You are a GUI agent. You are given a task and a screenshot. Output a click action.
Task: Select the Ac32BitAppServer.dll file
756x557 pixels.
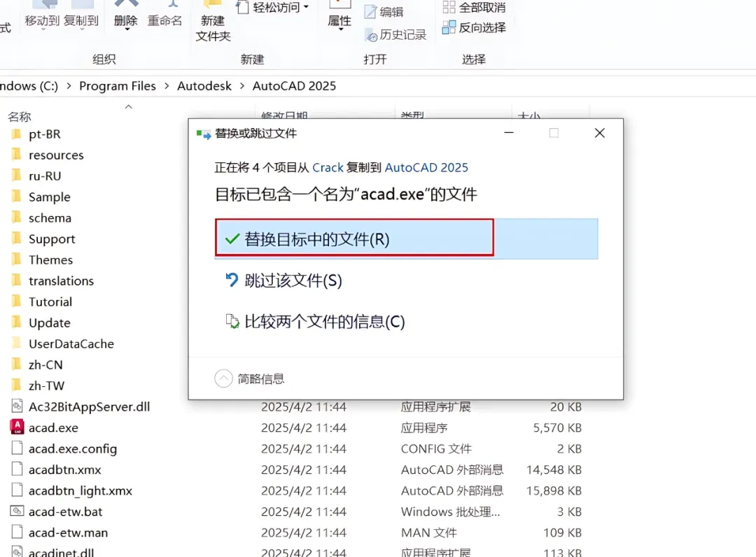click(x=89, y=407)
